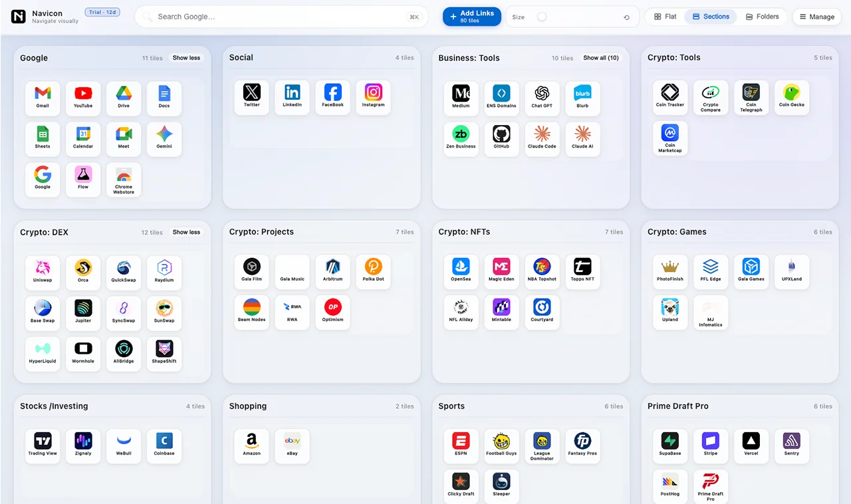
Task: Focus the Search Google field
Action: coord(282,17)
